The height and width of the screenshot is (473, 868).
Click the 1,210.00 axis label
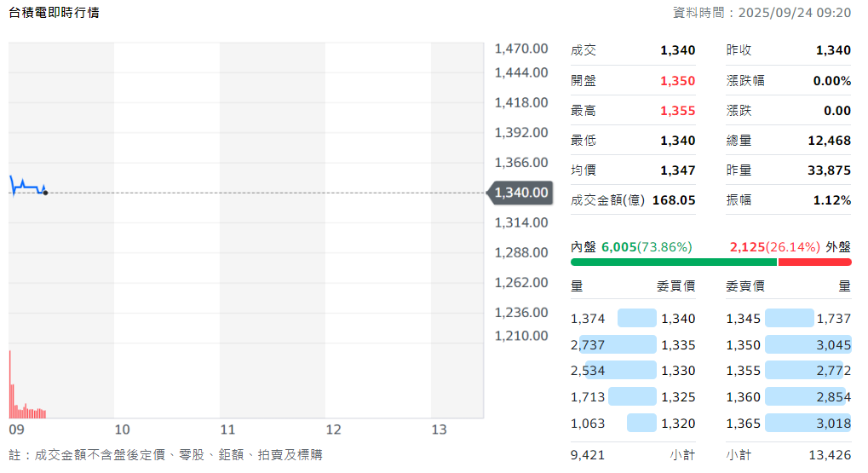pos(521,336)
